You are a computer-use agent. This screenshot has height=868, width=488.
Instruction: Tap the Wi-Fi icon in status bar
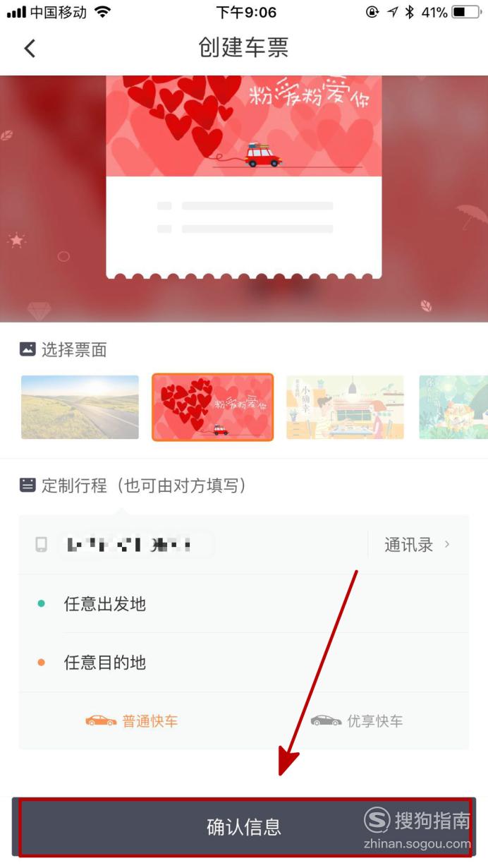click(x=103, y=12)
